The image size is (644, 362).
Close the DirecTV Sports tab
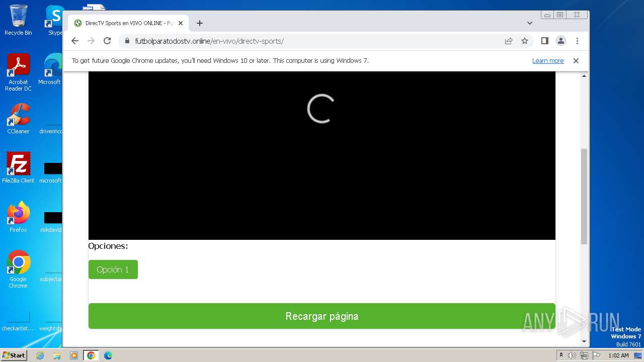click(181, 23)
